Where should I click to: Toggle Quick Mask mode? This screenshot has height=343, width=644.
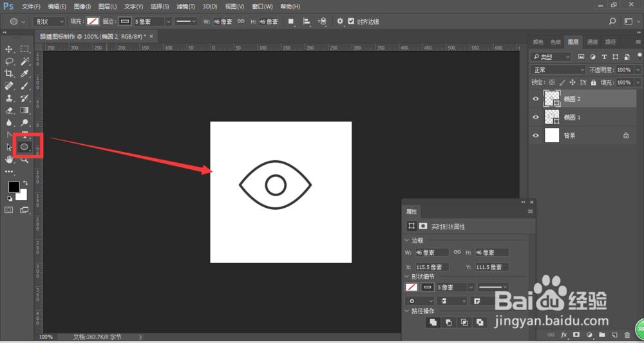click(x=8, y=210)
